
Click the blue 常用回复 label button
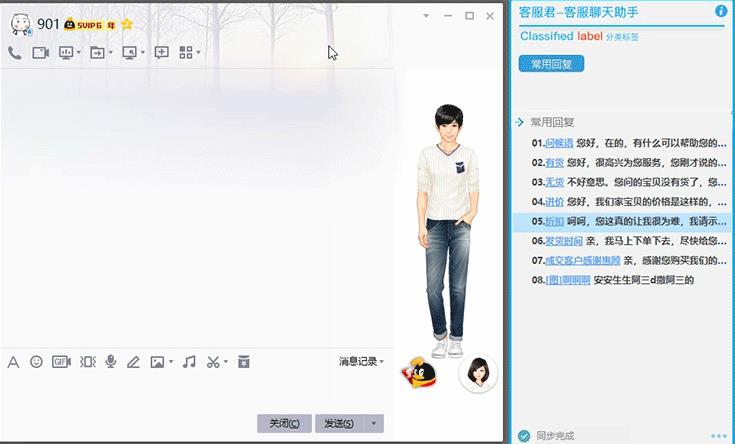click(551, 64)
